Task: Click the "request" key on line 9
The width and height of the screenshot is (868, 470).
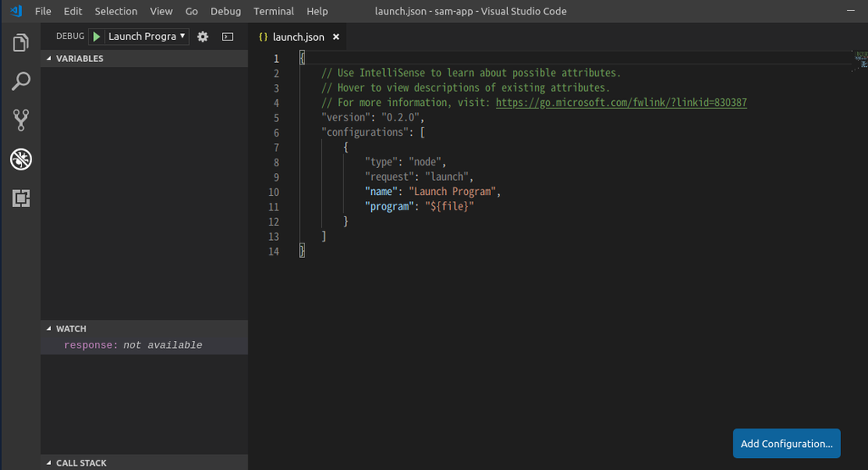Action: [x=389, y=176]
